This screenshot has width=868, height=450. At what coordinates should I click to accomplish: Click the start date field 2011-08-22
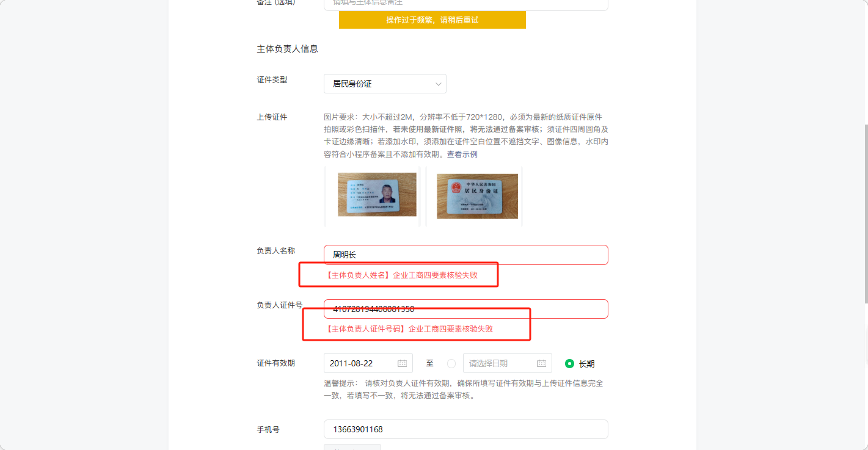click(x=368, y=363)
